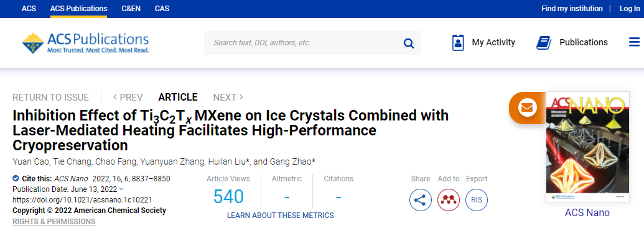
Task: Open LEARN ABOUT THESE METRICS link
Action: click(x=281, y=215)
